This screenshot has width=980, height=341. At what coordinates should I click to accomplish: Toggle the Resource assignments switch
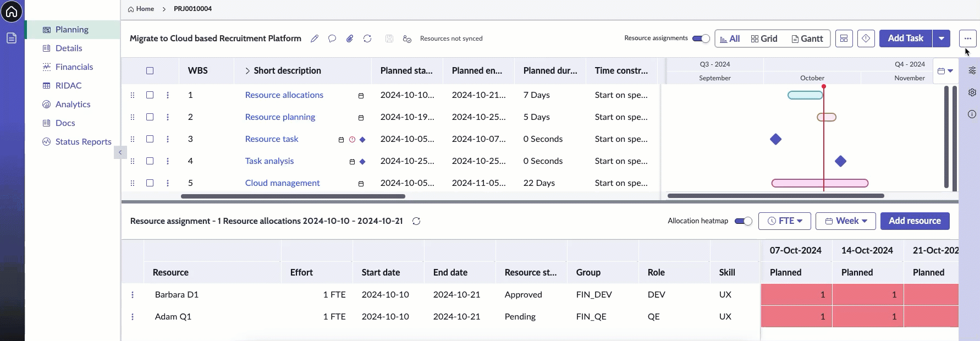pyautogui.click(x=701, y=38)
